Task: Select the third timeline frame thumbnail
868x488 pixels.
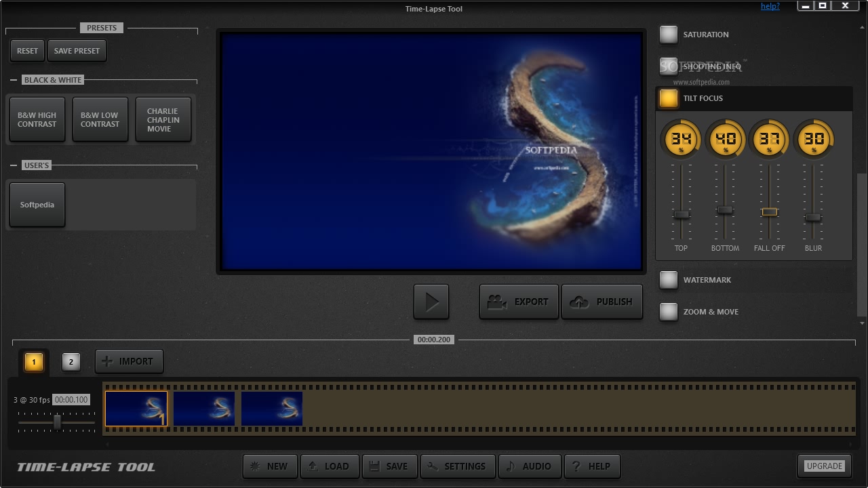Action: coord(272,409)
